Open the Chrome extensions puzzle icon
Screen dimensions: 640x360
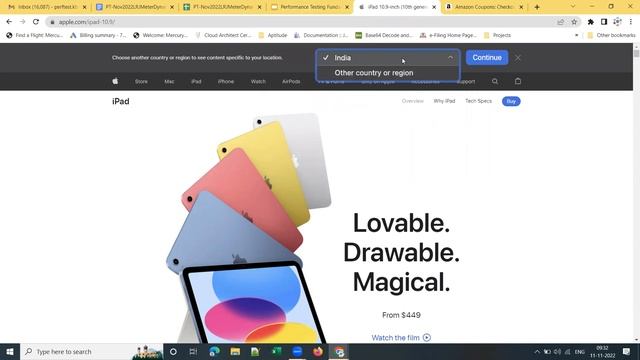click(x=591, y=22)
